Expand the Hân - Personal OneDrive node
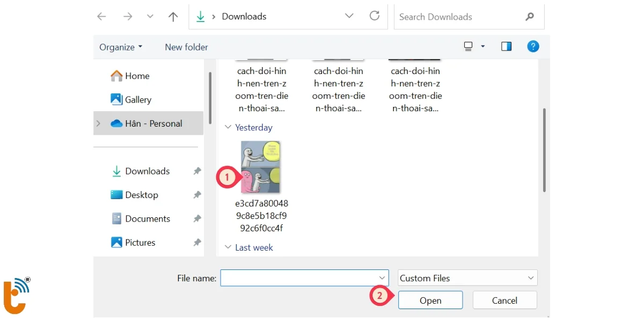The image size is (644, 322). click(x=98, y=123)
